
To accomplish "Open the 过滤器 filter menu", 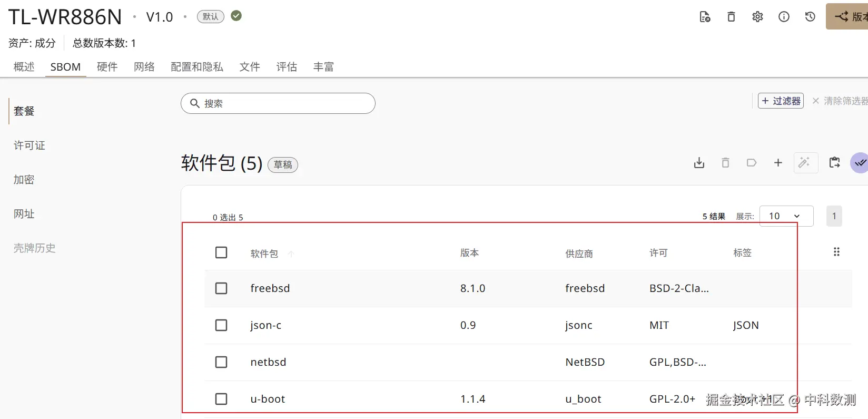I will pyautogui.click(x=781, y=101).
